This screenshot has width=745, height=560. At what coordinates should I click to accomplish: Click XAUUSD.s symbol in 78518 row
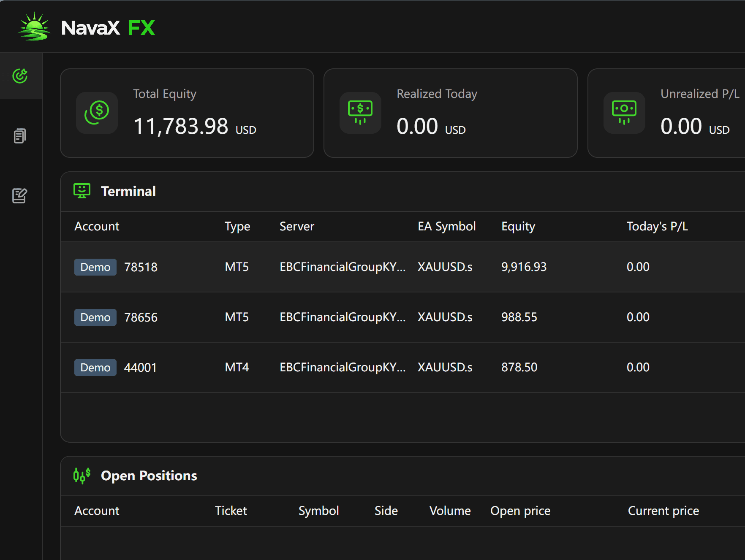coord(445,267)
